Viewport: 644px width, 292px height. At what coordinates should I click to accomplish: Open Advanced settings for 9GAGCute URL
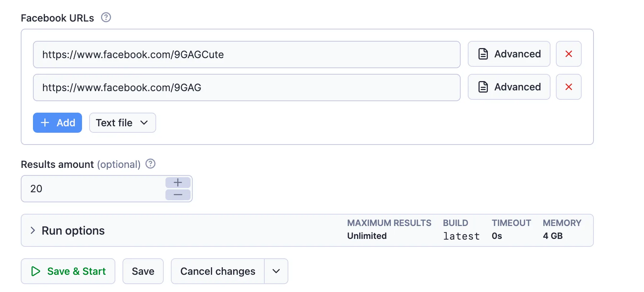click(509, 54)
